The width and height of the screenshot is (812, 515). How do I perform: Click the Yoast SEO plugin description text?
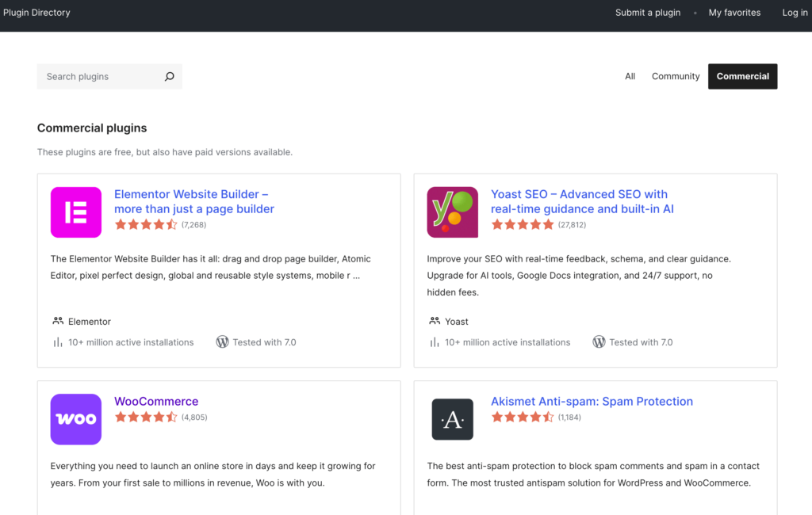point(579,276)
